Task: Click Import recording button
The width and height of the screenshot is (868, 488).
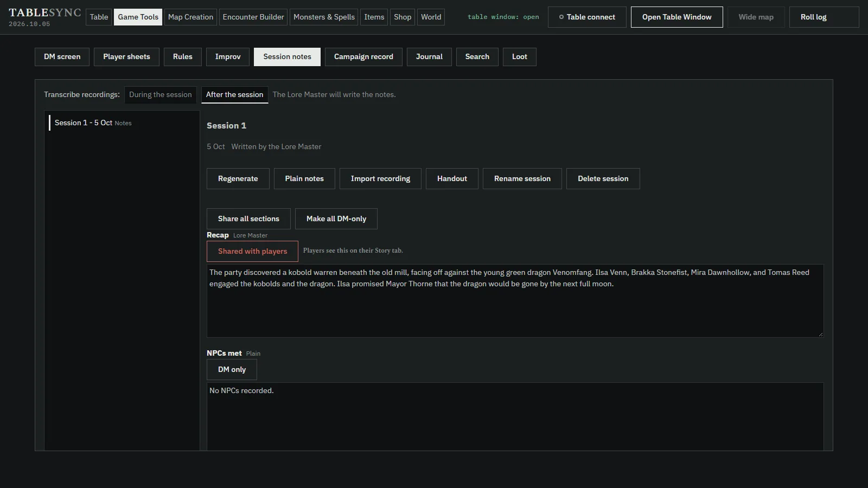Action: [380, 178]
